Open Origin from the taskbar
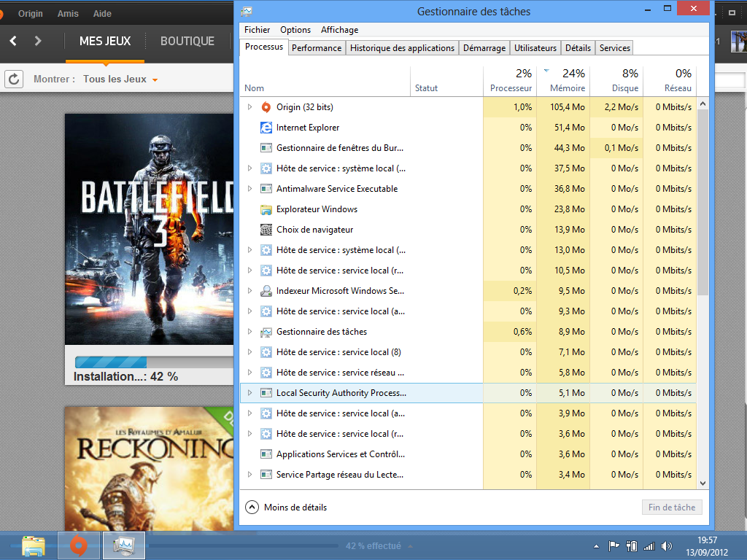The height and width of the screenshot is (560, 747). pos(79,545)
